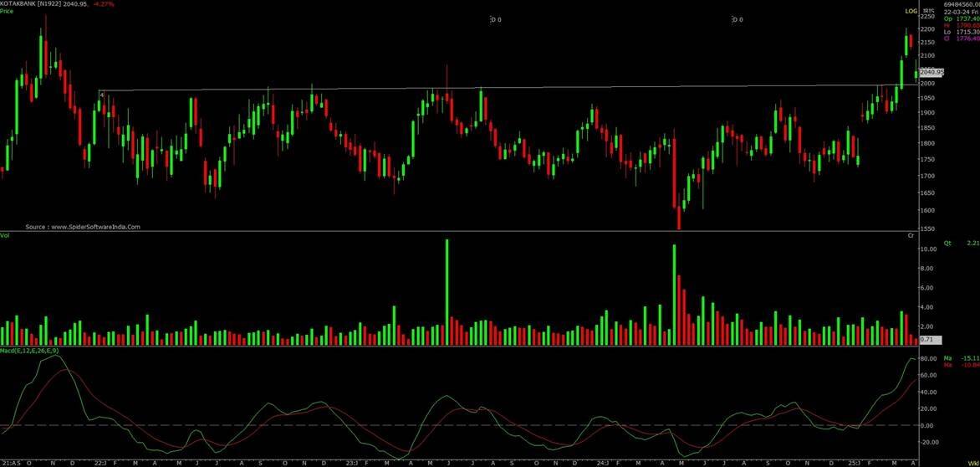This screenshot has width=980, height=467.
Task: Select the Price panel label
Action: pyautogui.click(x=8, y=12)
